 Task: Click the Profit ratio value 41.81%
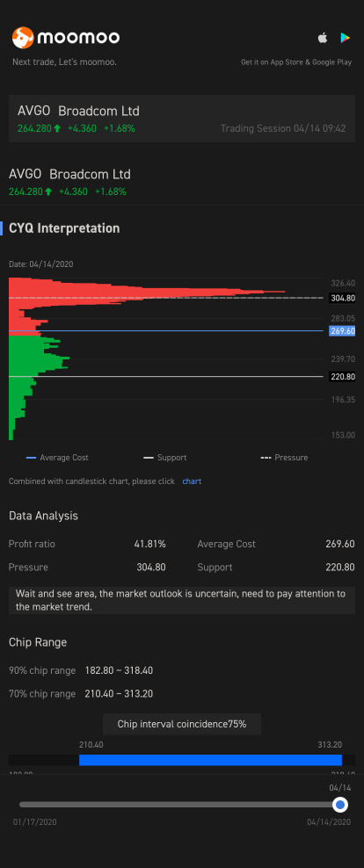149,544
